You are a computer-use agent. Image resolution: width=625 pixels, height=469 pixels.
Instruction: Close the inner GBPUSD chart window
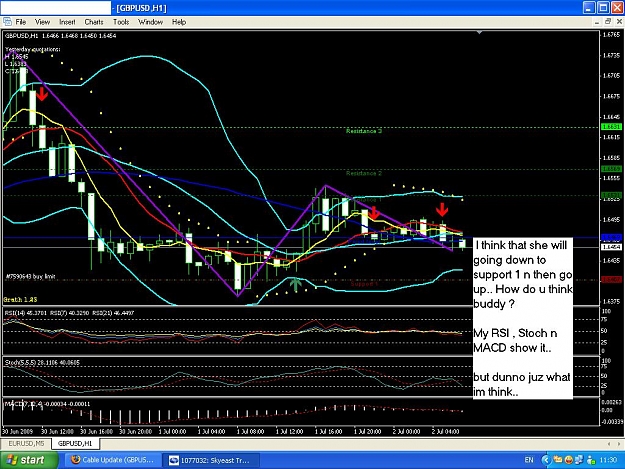[618, 22]
